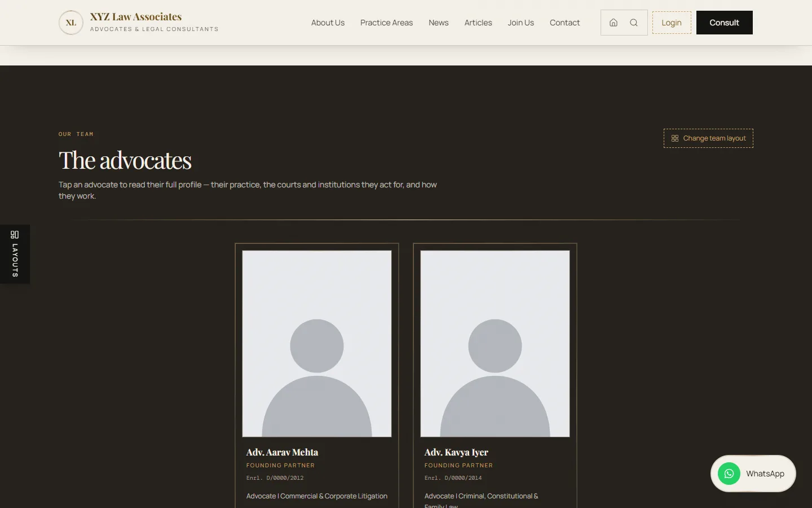Screen dimensions: 812x508
Task: Click the OUR TEAM label
Action: tap(76, 134)
